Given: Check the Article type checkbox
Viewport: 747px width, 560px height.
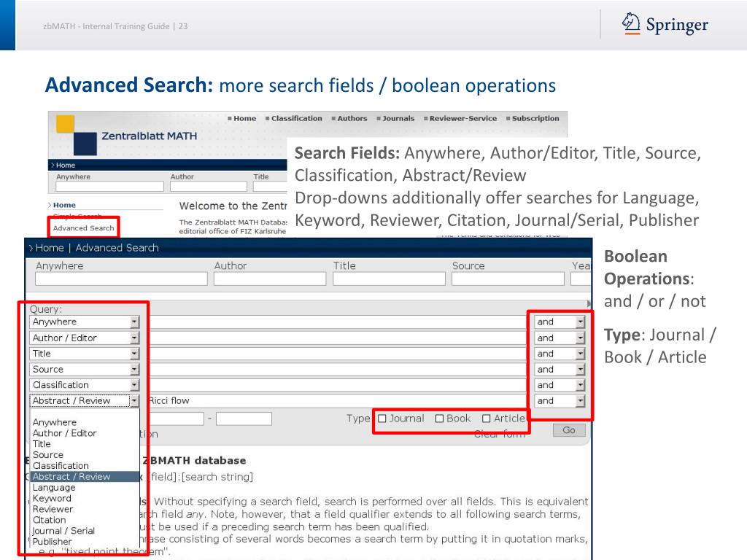Looking at the screenshot, I should point(486,419).
